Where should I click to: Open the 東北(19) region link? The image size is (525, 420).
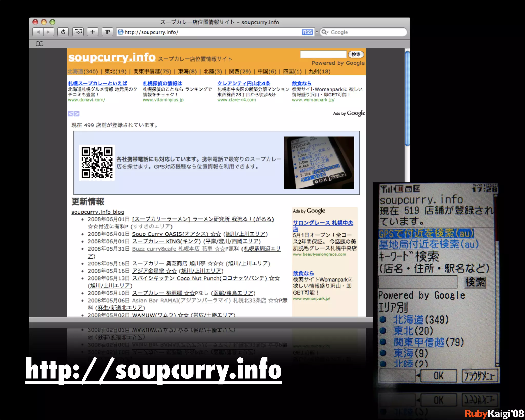click(110, 72)
